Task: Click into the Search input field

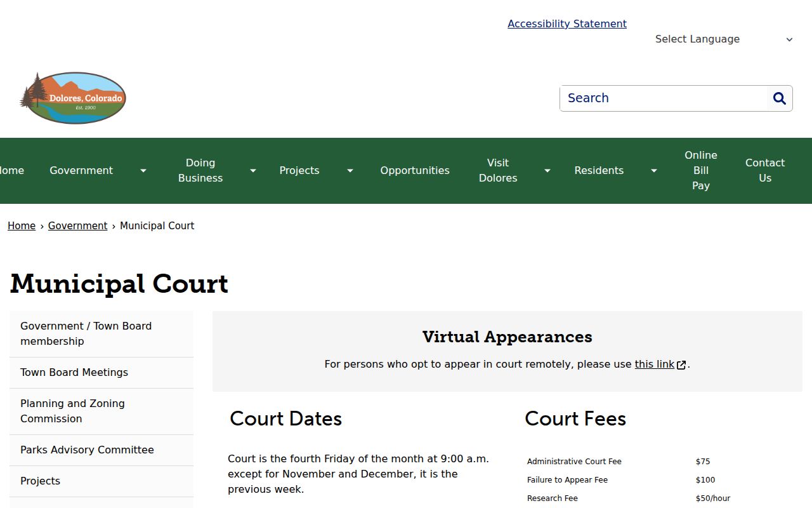Action: point(664,98)
